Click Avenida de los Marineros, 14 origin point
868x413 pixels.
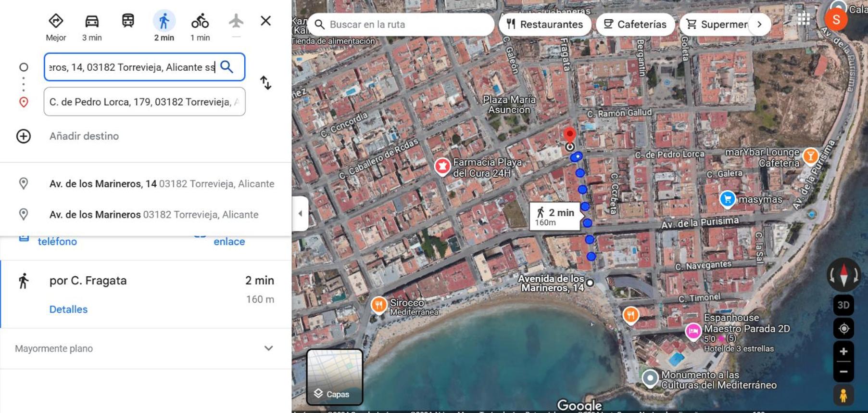coord(590,283)
